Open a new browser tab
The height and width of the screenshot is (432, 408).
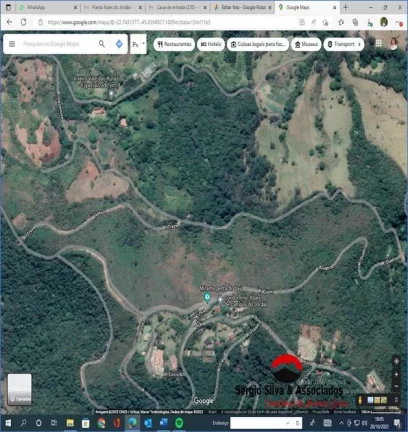coord(346,7)
